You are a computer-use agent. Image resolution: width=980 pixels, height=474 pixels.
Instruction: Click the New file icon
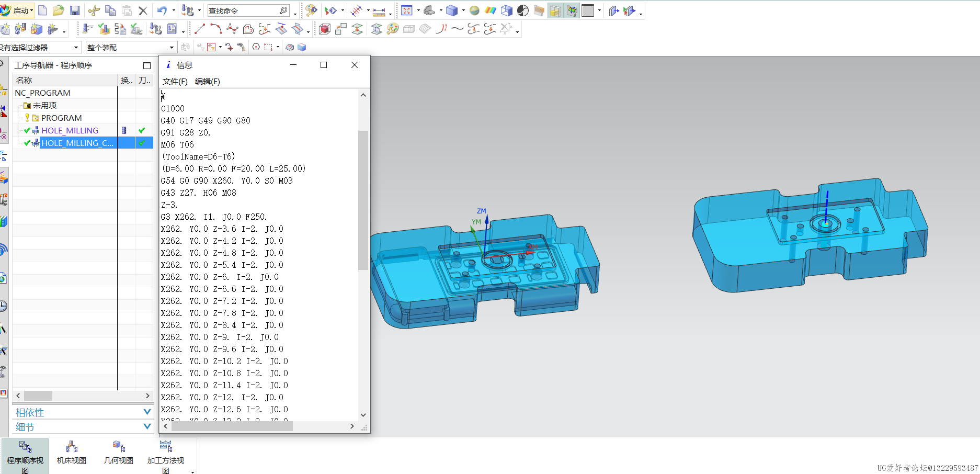click(43, 10)
